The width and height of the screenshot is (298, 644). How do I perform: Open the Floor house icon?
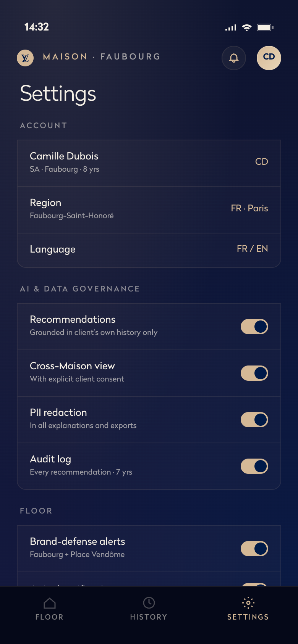click(x=50, y=603)
